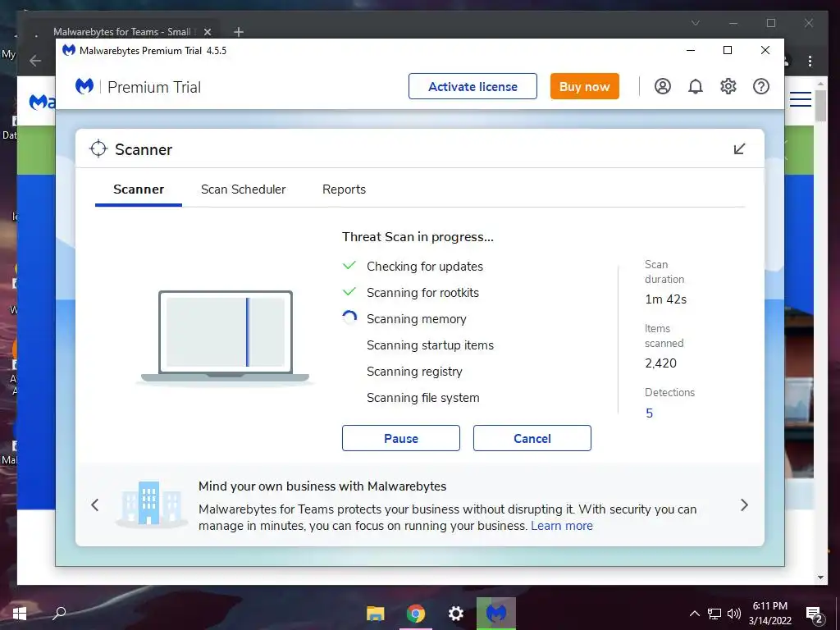Open Windows taskbar search
Viewport: 840px width, 630px height.
(59, 613)
